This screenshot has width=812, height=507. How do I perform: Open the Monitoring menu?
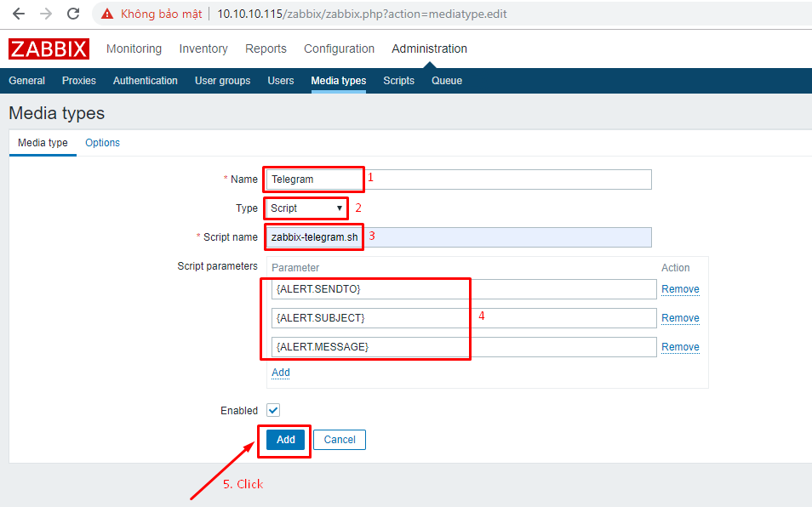tap(134, 48)
